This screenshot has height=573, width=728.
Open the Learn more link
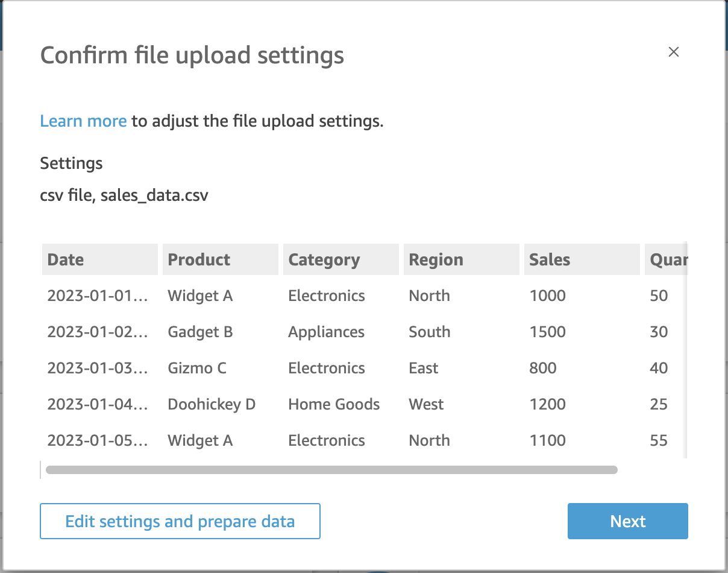coord(83,121)
